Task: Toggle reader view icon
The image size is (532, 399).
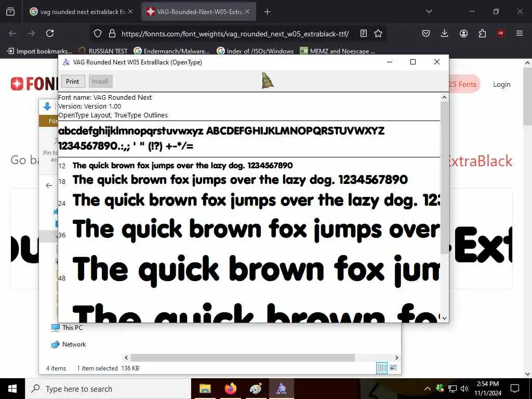Action: [x=363, y=33]
